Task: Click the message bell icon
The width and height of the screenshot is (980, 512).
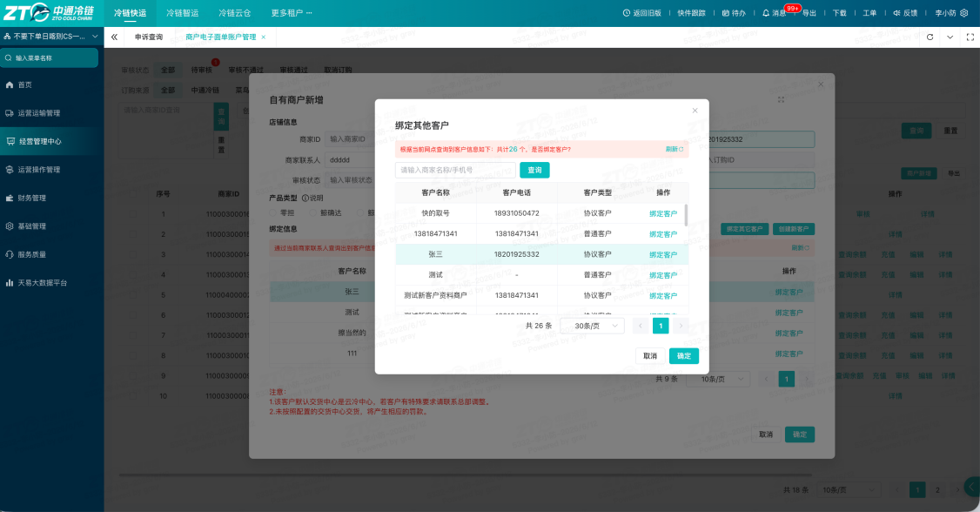Action: pyautogui.click(x=766, y=13)
